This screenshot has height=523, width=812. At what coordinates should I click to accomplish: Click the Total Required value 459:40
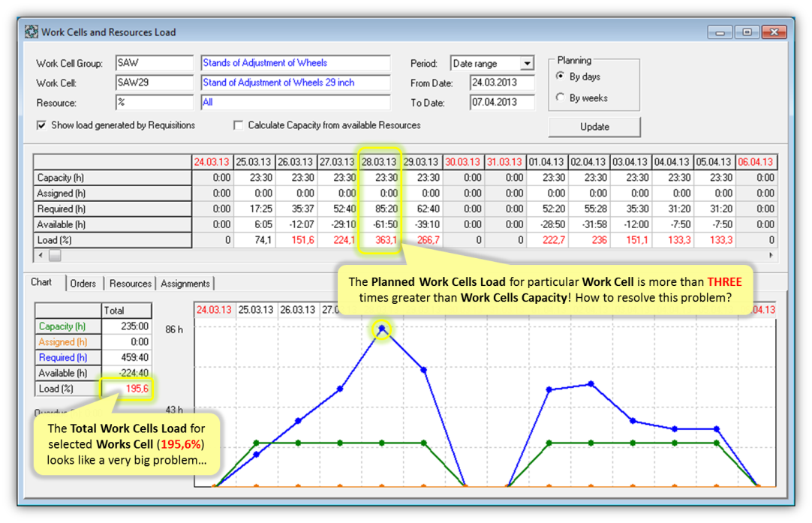pyautogui.click(x=126, y=357)
